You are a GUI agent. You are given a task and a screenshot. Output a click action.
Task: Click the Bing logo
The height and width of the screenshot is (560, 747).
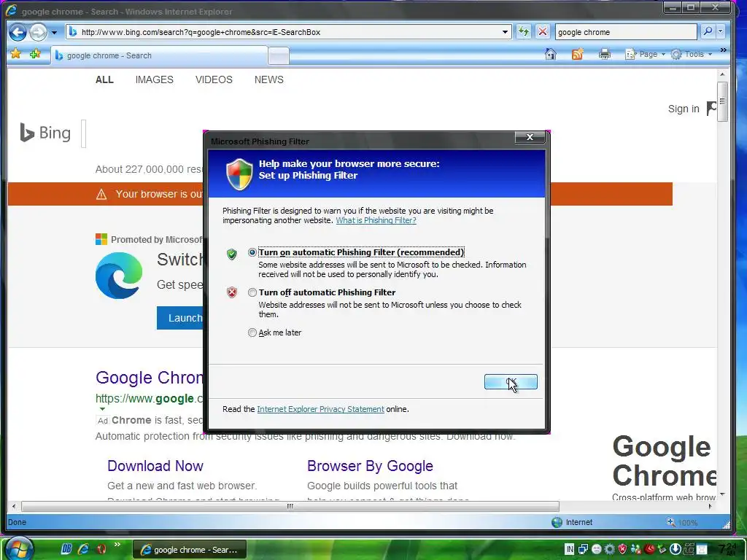[x=45, y=133]
